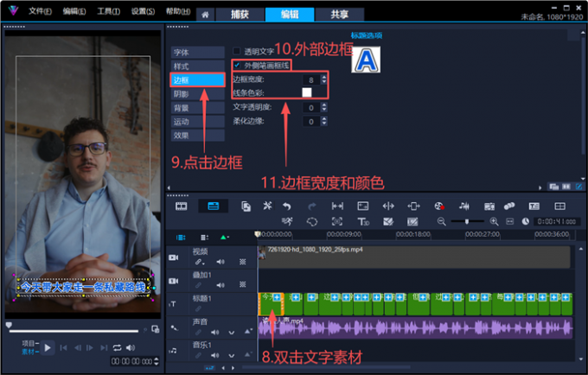The image size is (588, 375).
Task: Uncheck the 外侧笔画框线 checkbox
Action: [237, 65]
